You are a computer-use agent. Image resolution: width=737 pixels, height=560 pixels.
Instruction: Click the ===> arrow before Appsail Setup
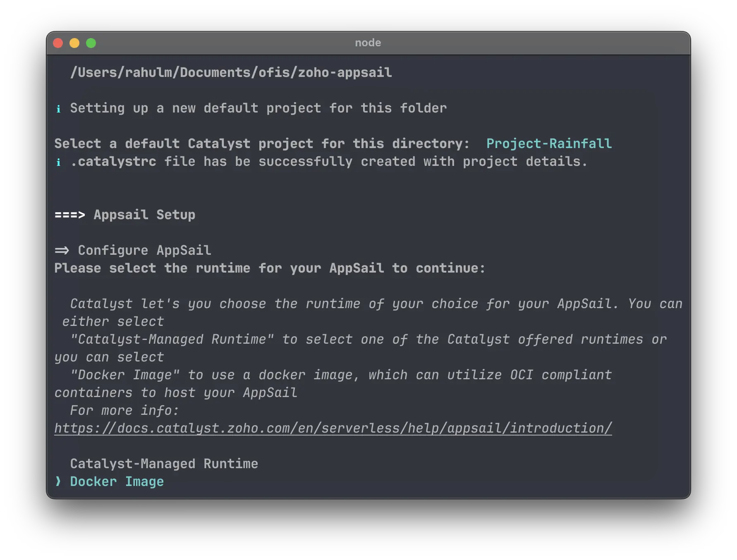pyautogui.click(x=69, y=215)
